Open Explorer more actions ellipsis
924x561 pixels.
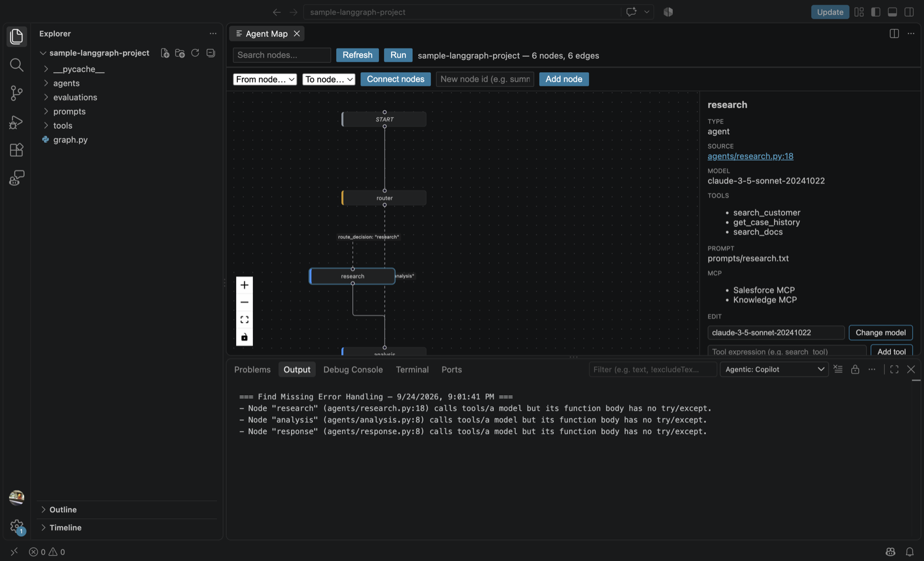click(213, 34)
